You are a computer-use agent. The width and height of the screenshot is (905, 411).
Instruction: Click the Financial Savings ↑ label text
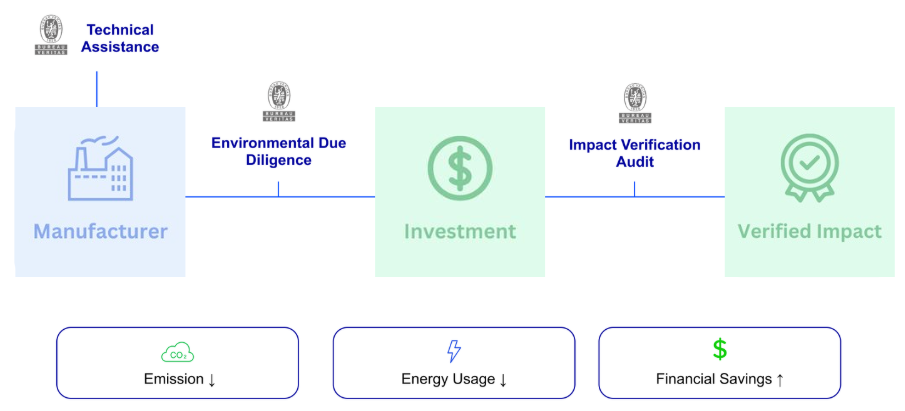tap(719, 380)
